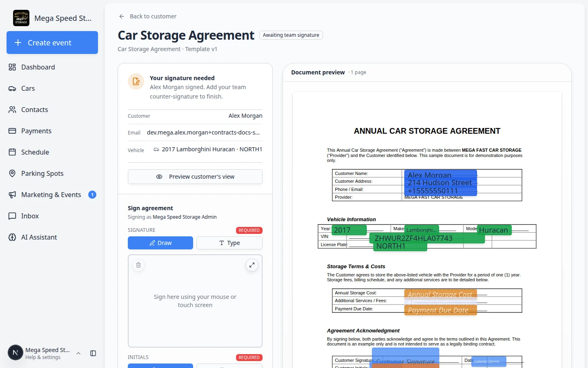The image size is (588, 368).
Task: Click the Document preview heading
Action: (x=318, y=72)
